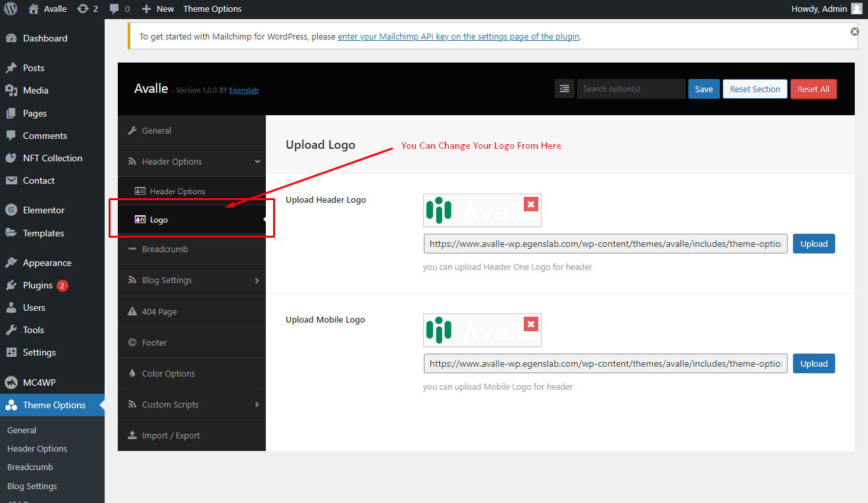Open Pages in the sidebar
This screenshot has height=503, width=868.
click(x=52, y=113)
